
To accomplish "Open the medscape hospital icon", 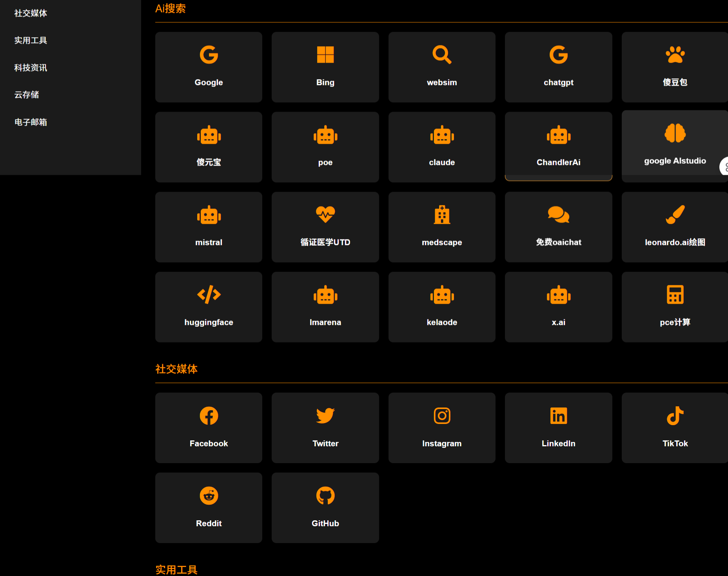I will [442, 227].
